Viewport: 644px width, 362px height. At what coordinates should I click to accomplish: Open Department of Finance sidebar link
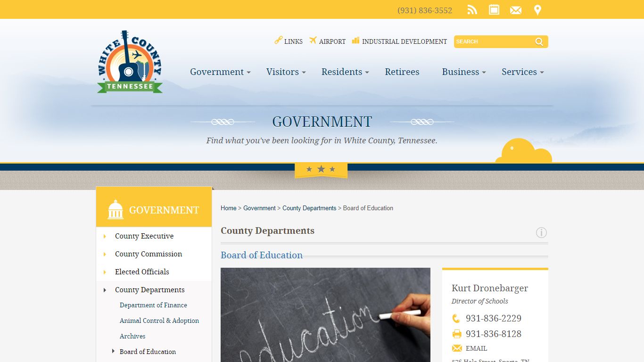tap(153, 305)
